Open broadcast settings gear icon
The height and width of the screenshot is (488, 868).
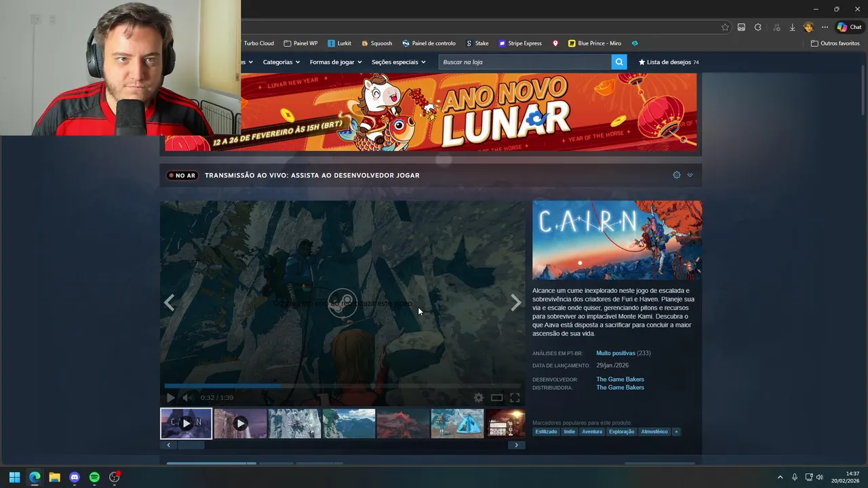(x=677, y=175)
